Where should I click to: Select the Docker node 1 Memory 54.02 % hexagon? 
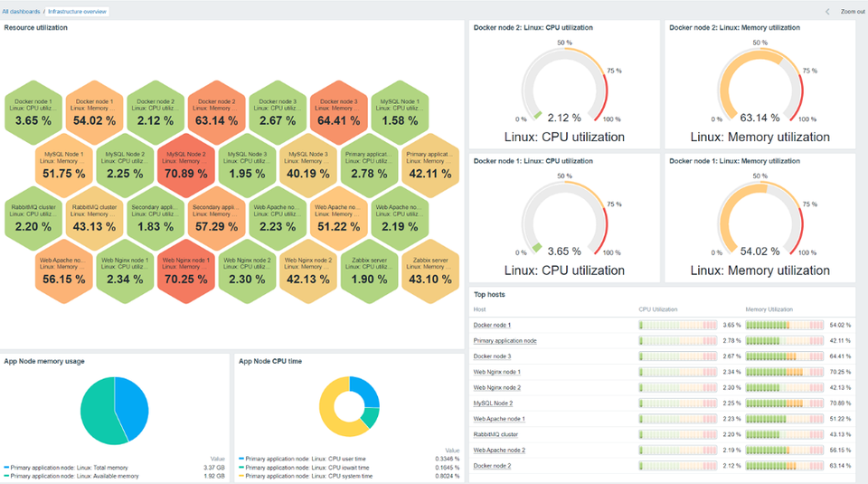click(x=95, y=113)
